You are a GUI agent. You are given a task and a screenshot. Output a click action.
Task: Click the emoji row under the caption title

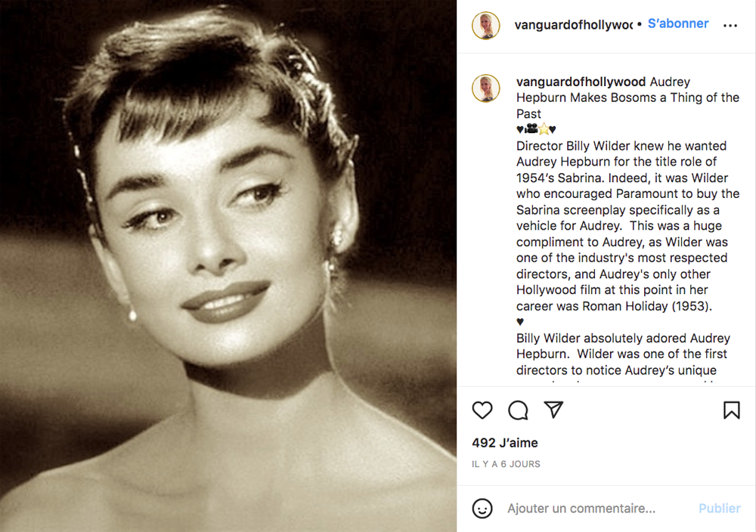click(x=536, y=129)
